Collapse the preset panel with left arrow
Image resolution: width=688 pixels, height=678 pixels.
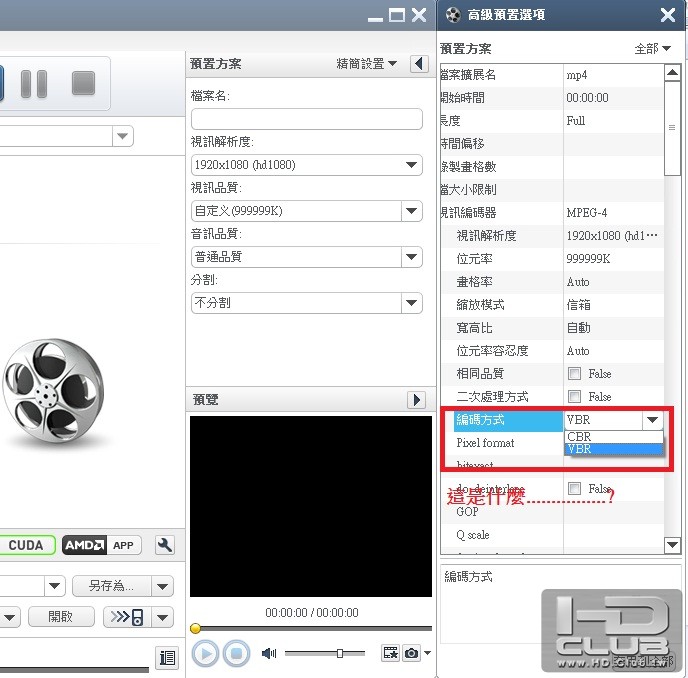click(419, 64)
